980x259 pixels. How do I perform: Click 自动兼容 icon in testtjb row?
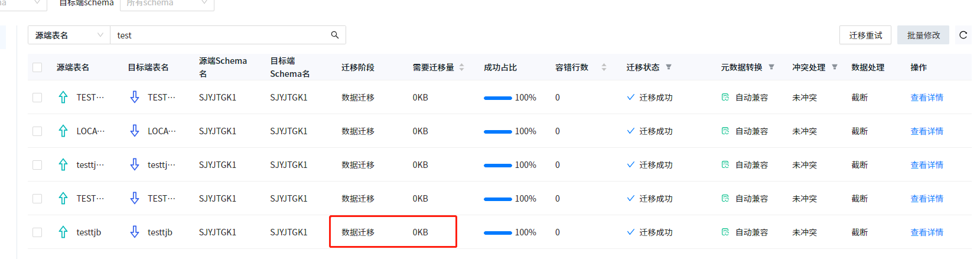tap(725, 232)
